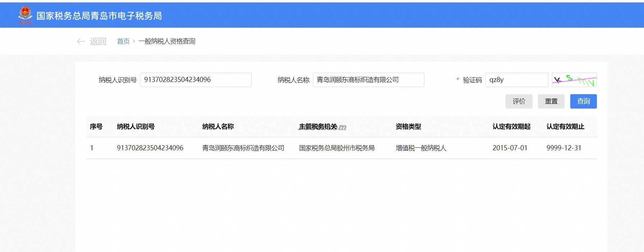
Task: Click the 返回 back link
Action: (x=98, y=42)
